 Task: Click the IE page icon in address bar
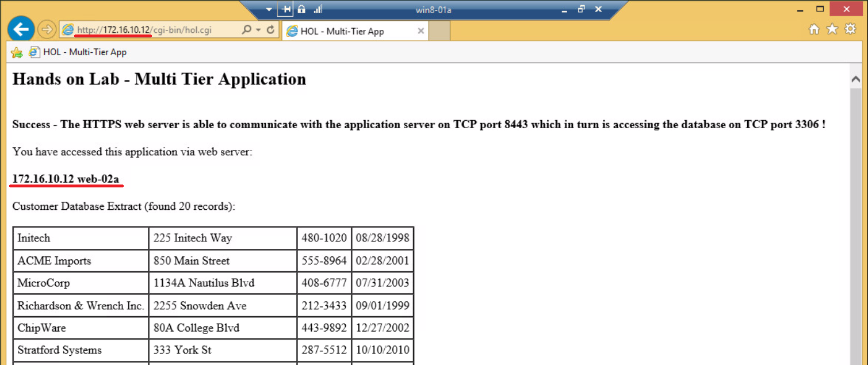click(x=68, y=30)
